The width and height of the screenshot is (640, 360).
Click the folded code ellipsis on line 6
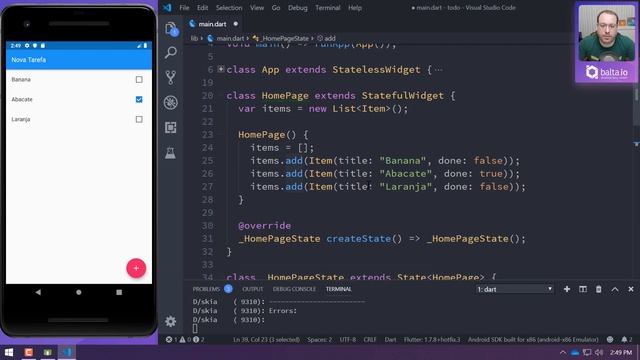click(438, 70)
